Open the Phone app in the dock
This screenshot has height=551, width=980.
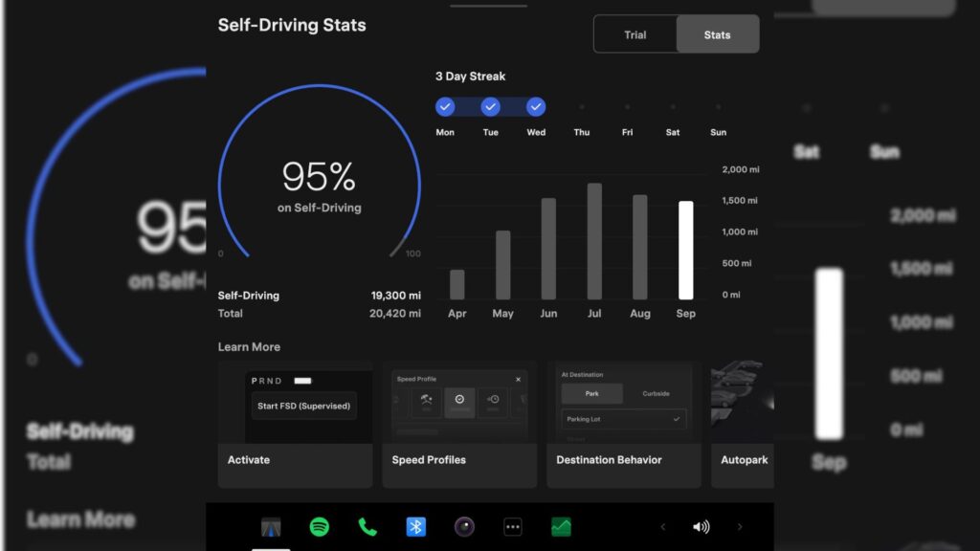pyautogui.click(x=367, y=527)
